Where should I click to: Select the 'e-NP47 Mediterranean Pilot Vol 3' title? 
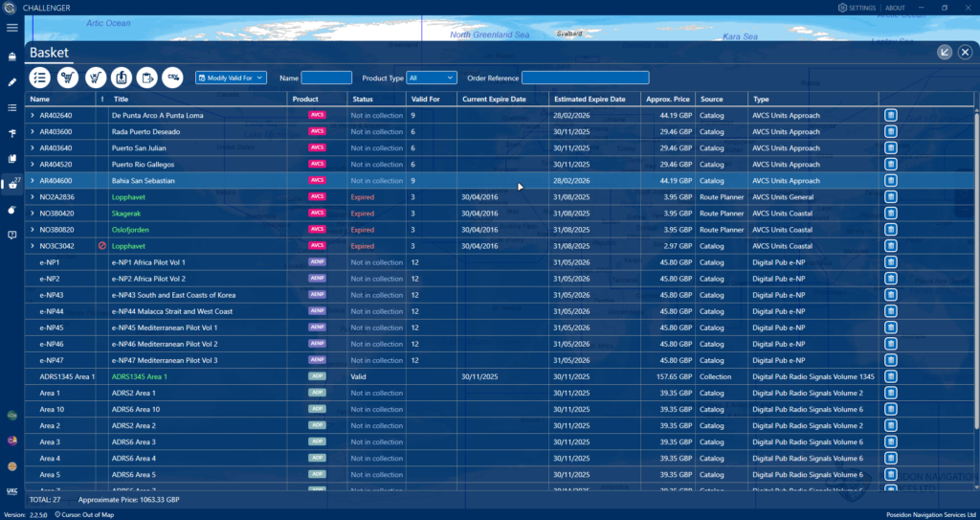[x=165, y=360]
